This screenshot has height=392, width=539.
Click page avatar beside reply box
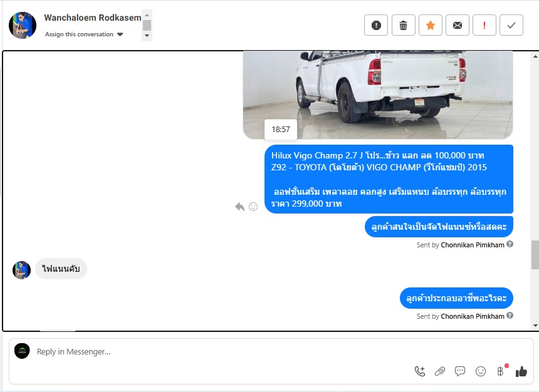coord(22,351)
